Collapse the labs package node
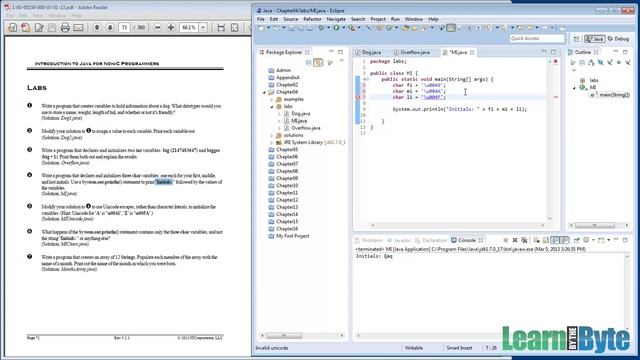 click(272, 107)
